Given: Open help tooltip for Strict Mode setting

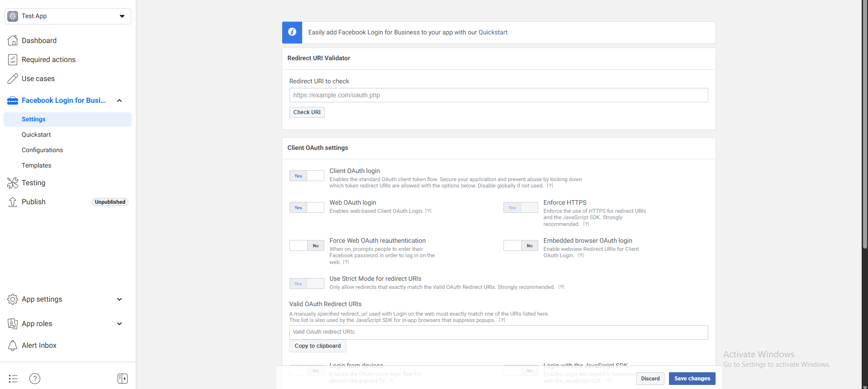Looking at the screenshot, I should coord(561,287).
